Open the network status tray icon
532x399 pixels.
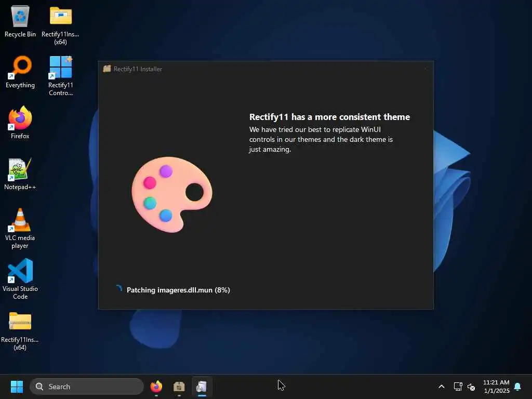coord(458,387)
